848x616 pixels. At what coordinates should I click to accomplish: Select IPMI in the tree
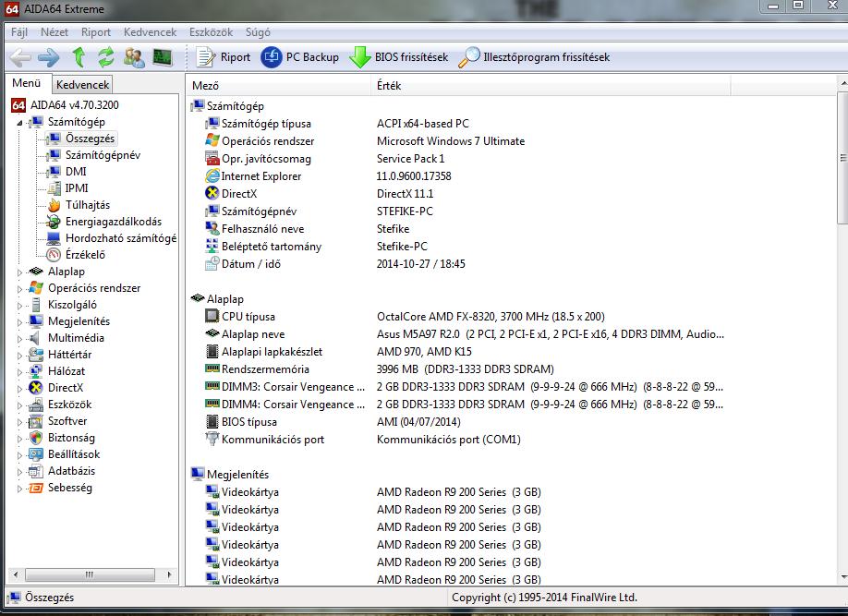coord(77,188)
